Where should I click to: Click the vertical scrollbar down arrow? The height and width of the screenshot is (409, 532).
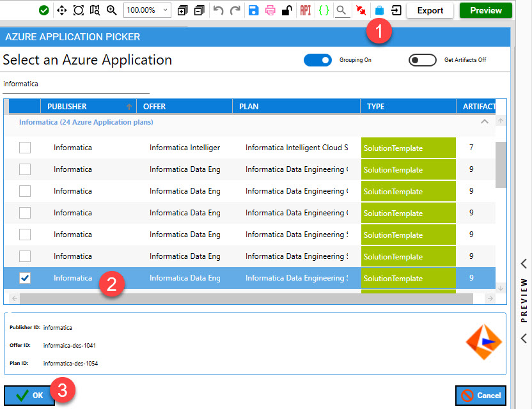(501, 288)
